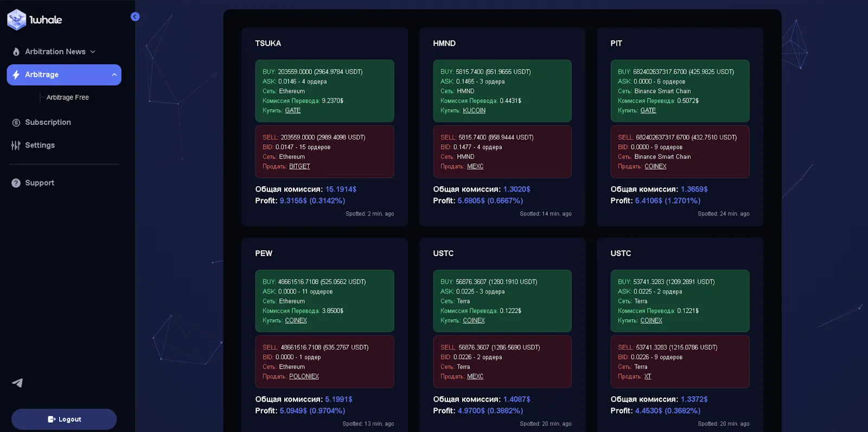Click total commission 15.1914$ value

click(341, 189)
